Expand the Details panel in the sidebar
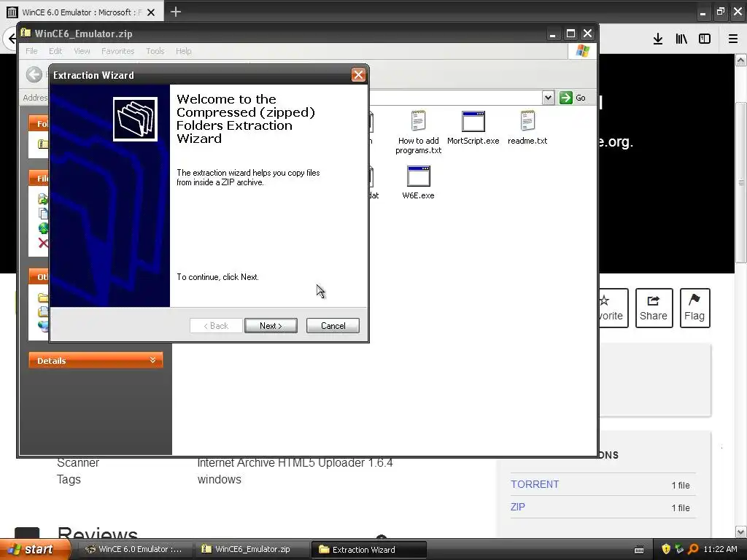This screenshot has height=560, width=747. click(96, 360)
